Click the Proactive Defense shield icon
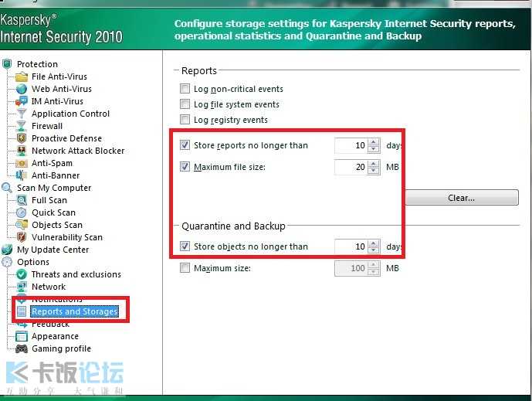Image resolution: width=532 pixels, height=401 pixels. tap(22, 138)
